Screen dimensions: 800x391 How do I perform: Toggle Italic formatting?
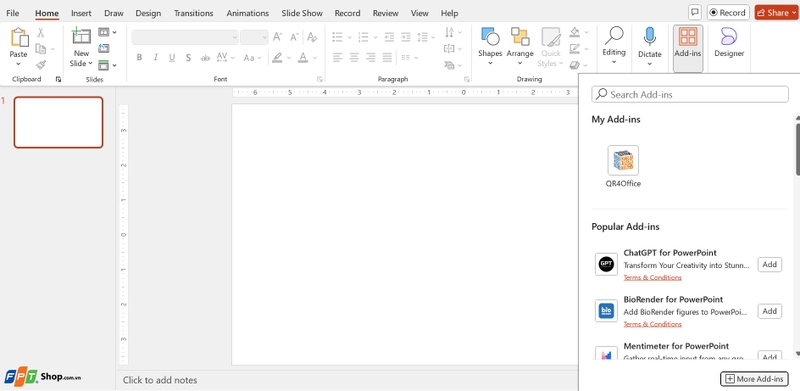[x=156, y=58]
